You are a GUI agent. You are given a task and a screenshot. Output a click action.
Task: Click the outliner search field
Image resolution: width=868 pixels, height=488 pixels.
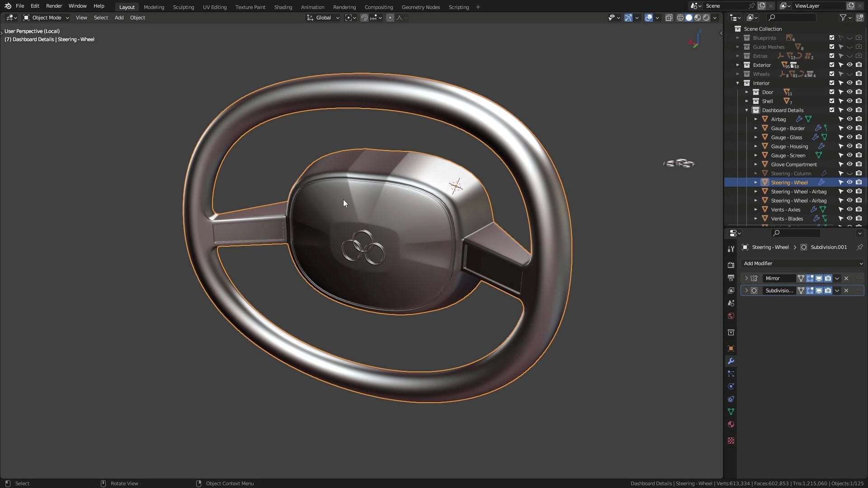tap(791, 18)
